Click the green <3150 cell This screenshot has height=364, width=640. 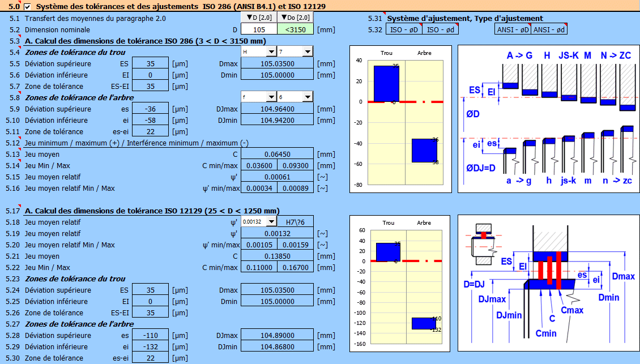point(296,29)
